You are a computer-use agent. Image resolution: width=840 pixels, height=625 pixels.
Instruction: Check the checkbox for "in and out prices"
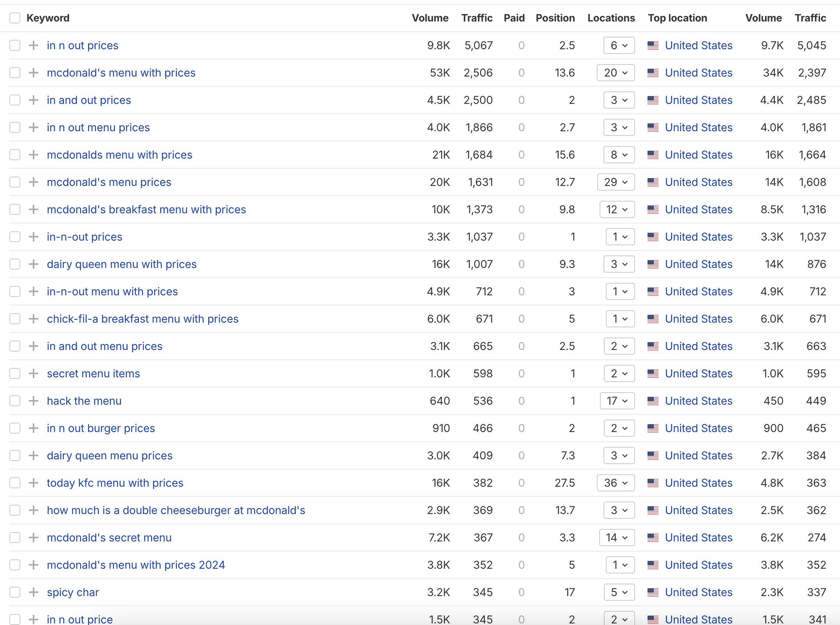(15, 100)
